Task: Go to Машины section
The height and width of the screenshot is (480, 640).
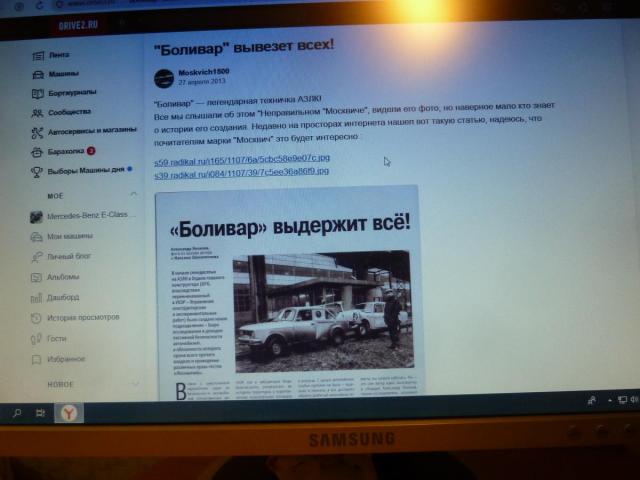Action: (60, 74)
